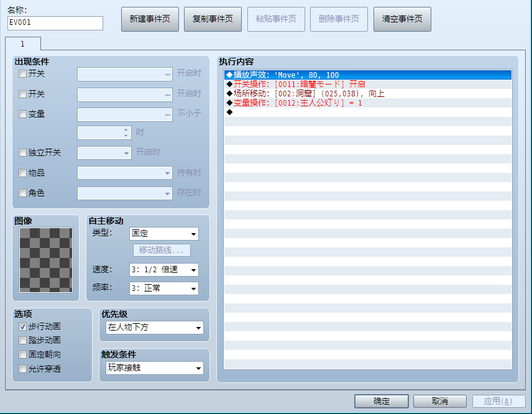Cancel the dialog with 取消

[x=440, y=401]
